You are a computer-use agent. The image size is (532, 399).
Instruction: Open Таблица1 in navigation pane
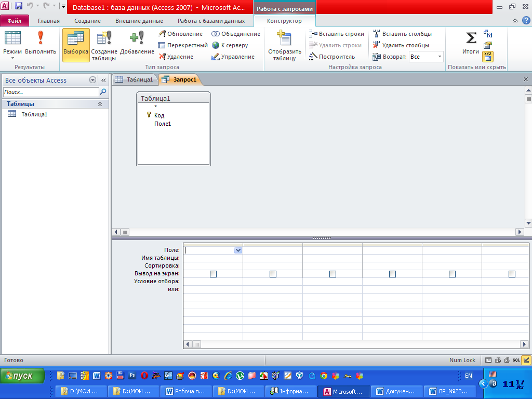tap(34, 114)
